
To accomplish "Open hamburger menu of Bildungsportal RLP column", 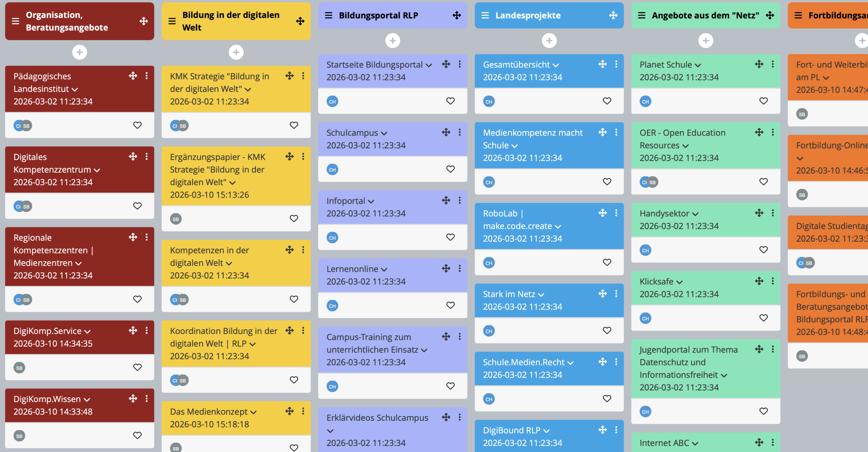I will pyautogui.click(x=329, y=15).
